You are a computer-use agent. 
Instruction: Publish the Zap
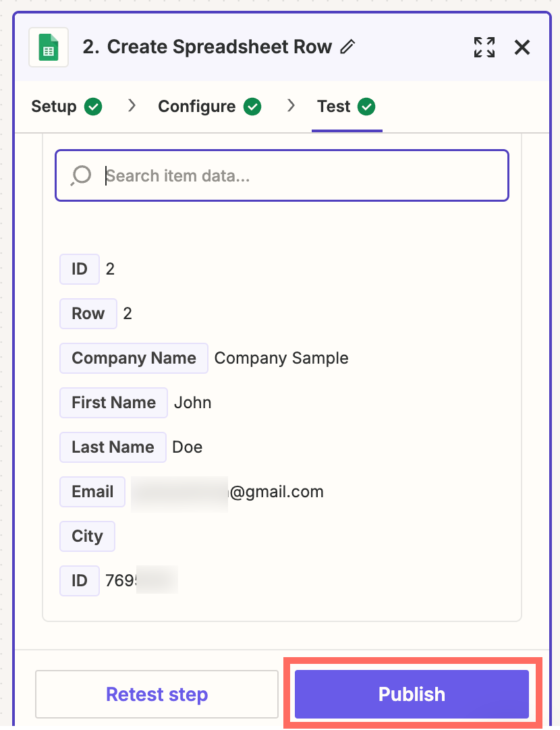[x=412, y=694]
